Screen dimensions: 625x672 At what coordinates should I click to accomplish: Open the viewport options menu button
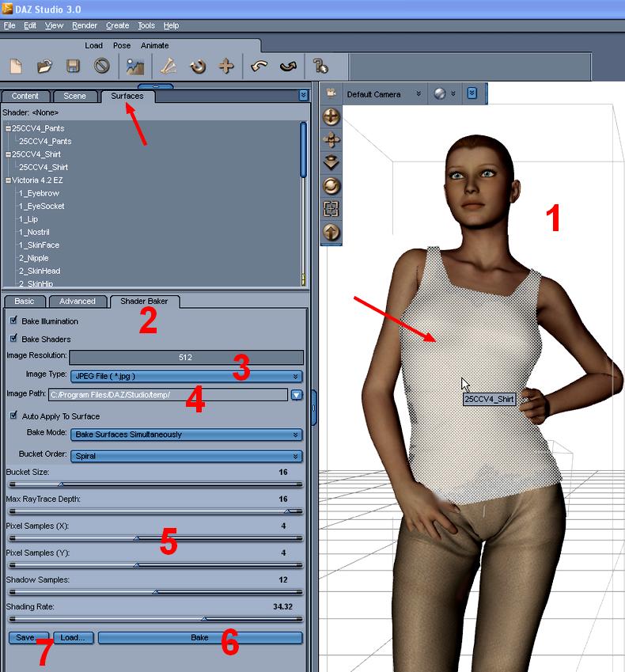pyautogui.click(x=472, y=93)
